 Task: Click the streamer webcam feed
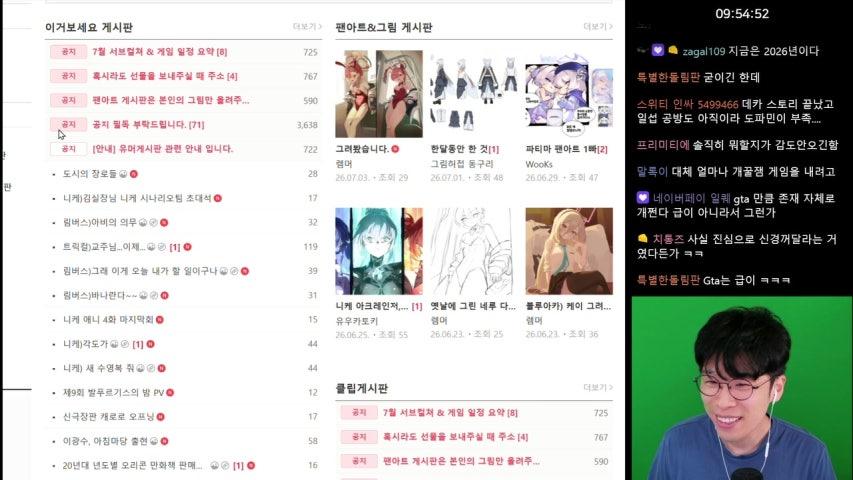point(742,388)
